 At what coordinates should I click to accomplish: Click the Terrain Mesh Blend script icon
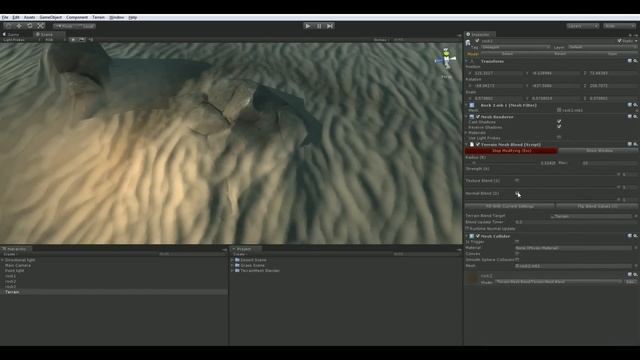[x=472, y=144]
